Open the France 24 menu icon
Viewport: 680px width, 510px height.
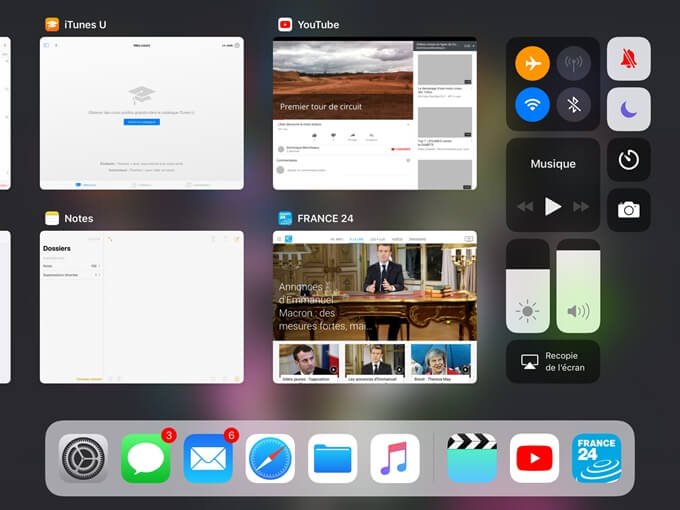click(279, 239)
